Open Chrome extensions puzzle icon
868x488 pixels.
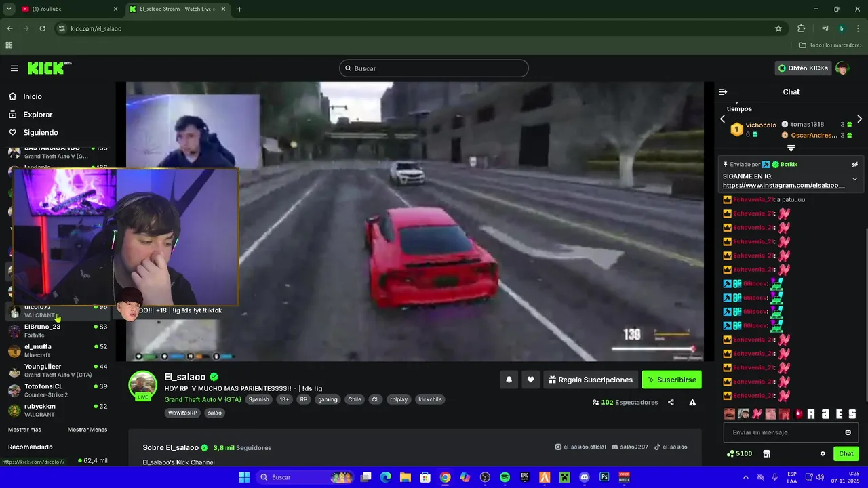[x=802, y=28]
